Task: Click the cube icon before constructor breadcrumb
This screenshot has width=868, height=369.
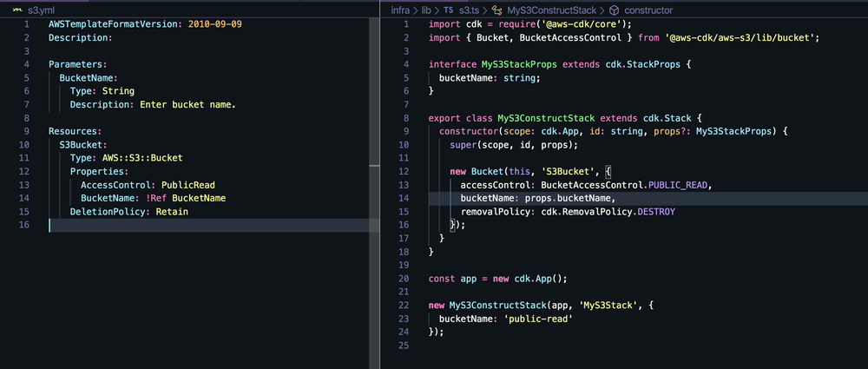Action: coord(614,10)
